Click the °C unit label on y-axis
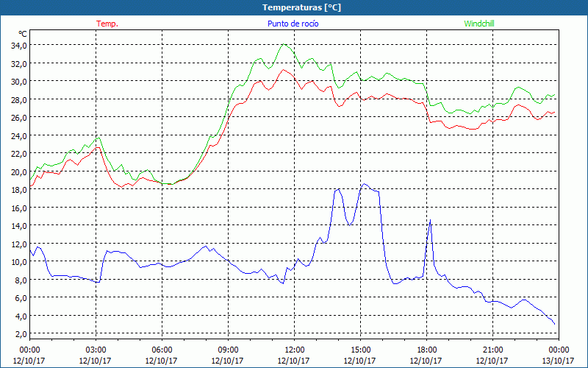Viewport: 588px width, 368px height. 23,34
